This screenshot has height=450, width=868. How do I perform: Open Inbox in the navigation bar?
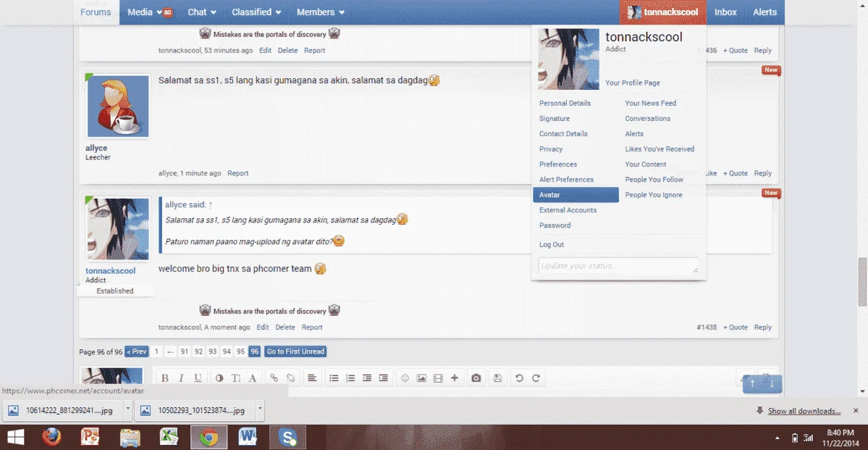click(725, 12)
